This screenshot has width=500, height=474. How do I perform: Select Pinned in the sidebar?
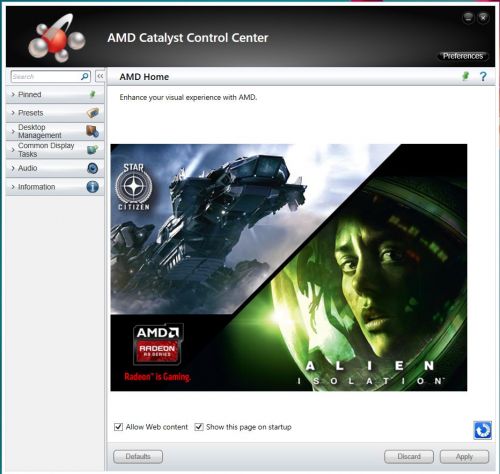coord(55,95)
